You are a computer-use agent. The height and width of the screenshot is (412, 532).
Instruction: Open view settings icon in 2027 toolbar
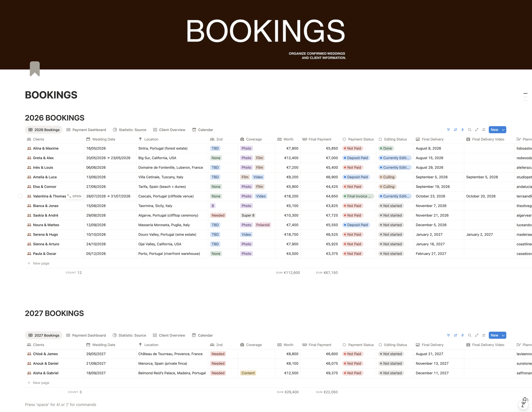coord(483,335)
